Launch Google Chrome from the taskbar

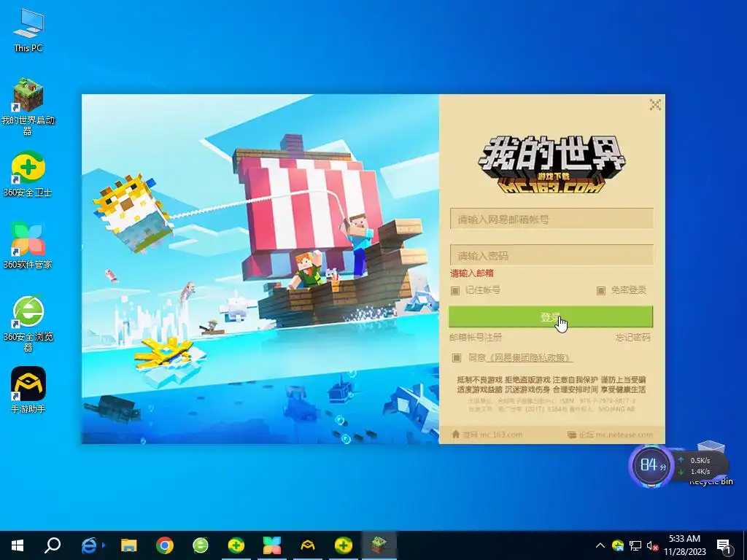[164, 545]
